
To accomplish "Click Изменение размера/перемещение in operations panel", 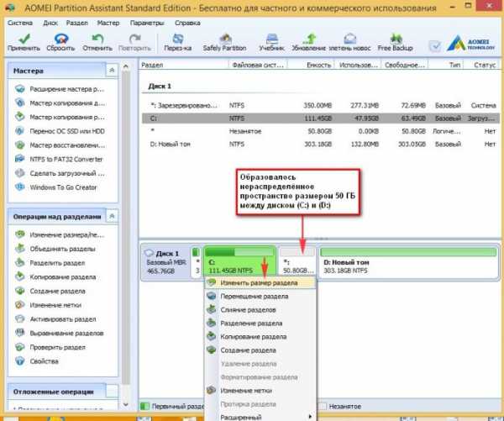I will (x=60, y=234).
